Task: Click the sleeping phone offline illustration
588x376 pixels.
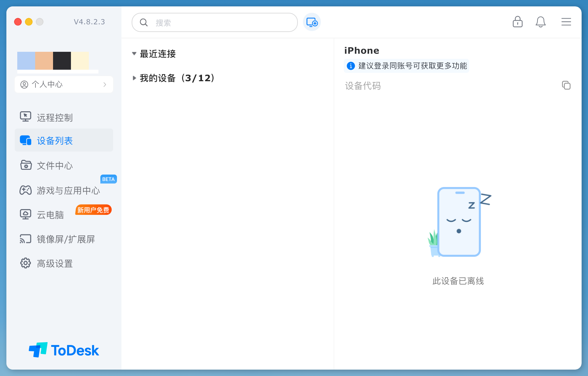Action: pyautogui.click(x=458, y=222)
